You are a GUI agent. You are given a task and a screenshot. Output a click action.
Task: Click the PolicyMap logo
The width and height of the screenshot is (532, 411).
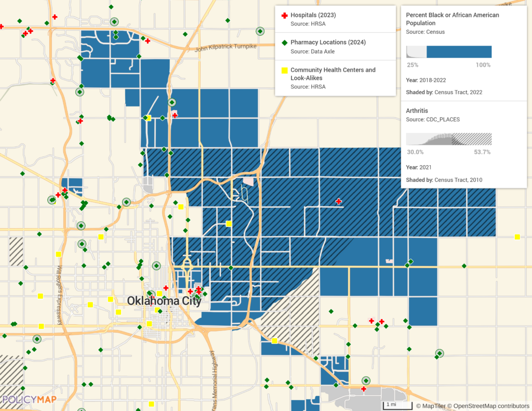click(x=29, y=400)
